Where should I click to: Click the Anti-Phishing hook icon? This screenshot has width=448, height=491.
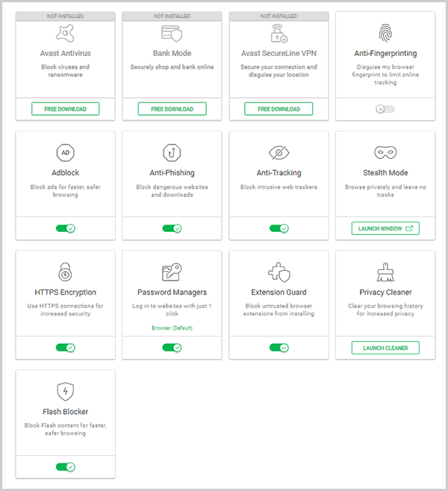172,153
